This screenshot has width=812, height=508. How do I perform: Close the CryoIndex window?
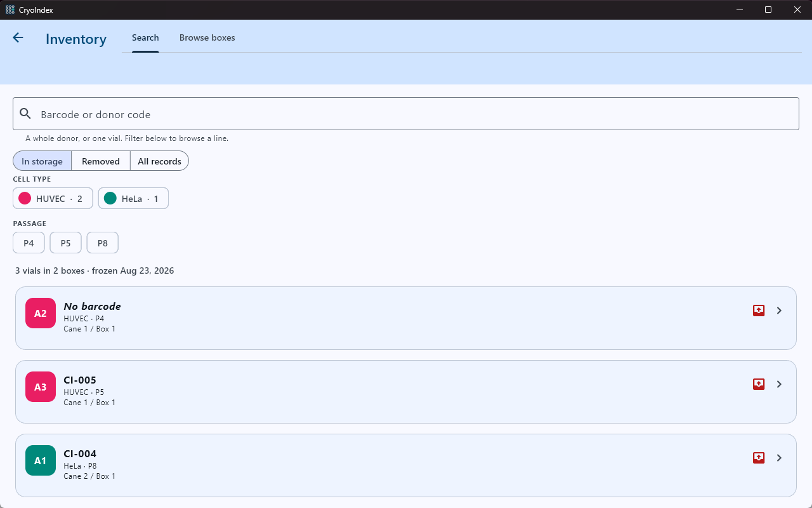[x=797, y=10]
